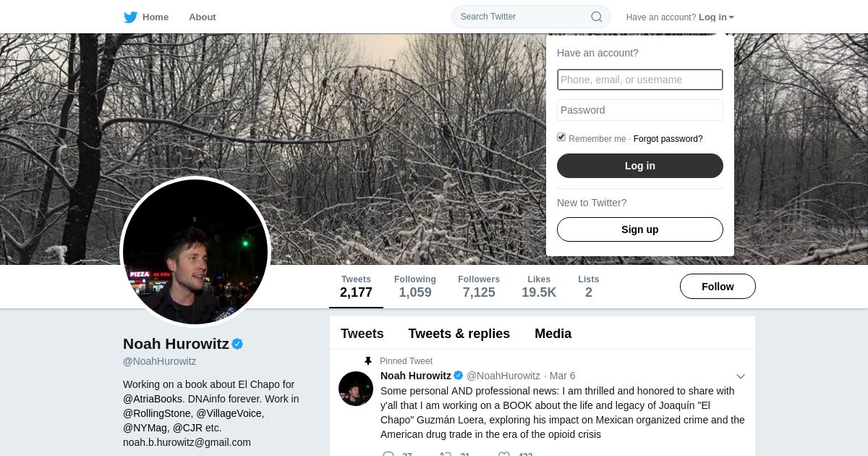
Task: View the Followers count list
Action: (x=478, y=287)
